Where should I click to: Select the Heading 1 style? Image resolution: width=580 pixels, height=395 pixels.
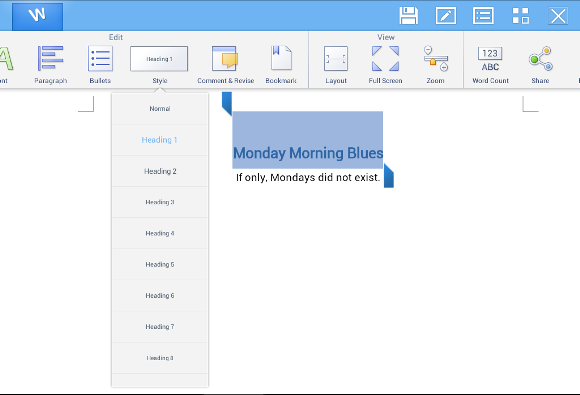(x=160, y=140)
